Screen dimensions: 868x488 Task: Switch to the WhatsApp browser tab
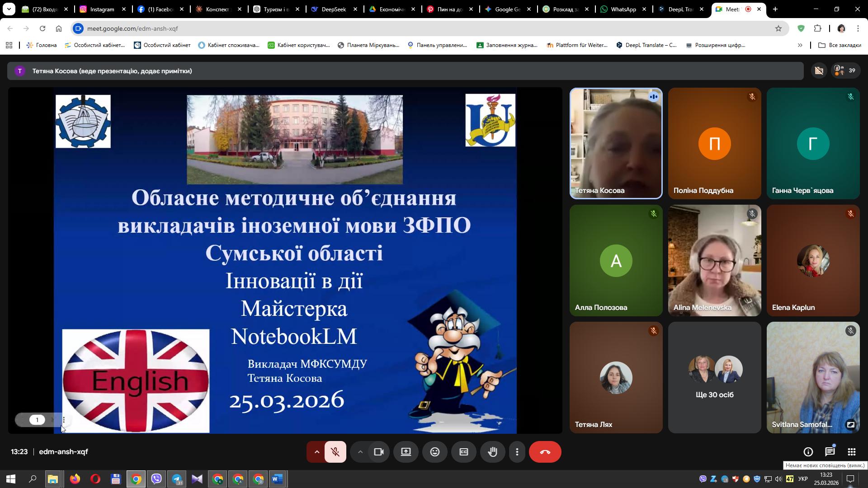pos(624,9)
